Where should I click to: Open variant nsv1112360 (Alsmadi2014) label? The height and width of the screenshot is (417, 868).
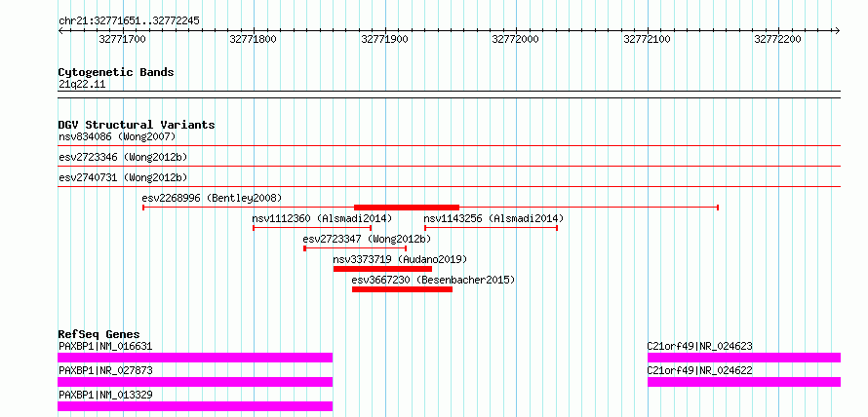(x=322, y=218)
